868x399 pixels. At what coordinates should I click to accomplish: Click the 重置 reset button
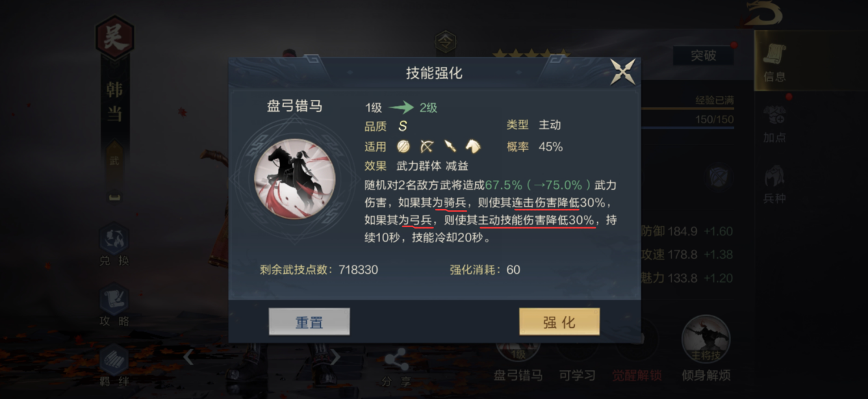click(x=309, y=322)
